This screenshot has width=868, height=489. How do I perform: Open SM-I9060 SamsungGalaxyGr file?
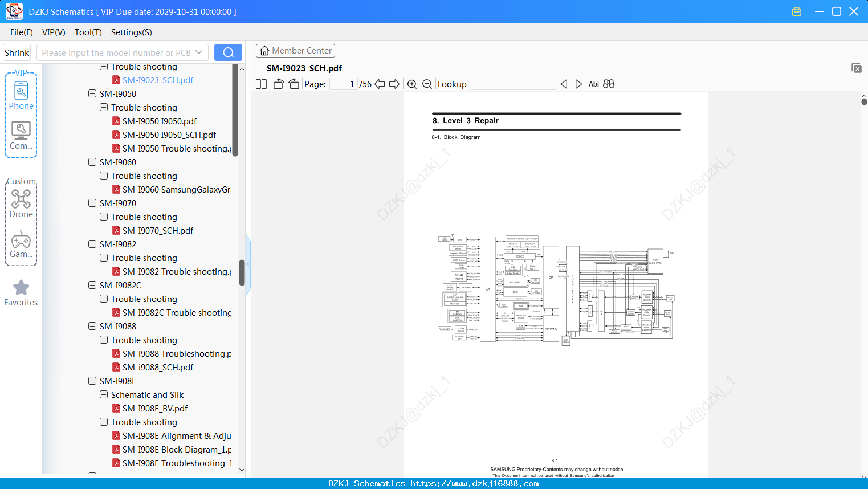[177, 190]
